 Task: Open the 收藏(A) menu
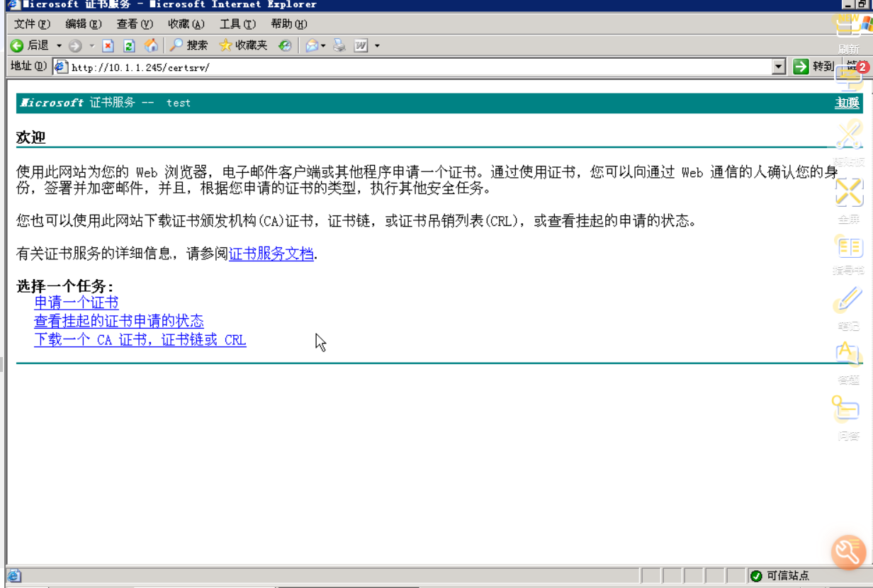pyautogui.click(x=186, y=24)
